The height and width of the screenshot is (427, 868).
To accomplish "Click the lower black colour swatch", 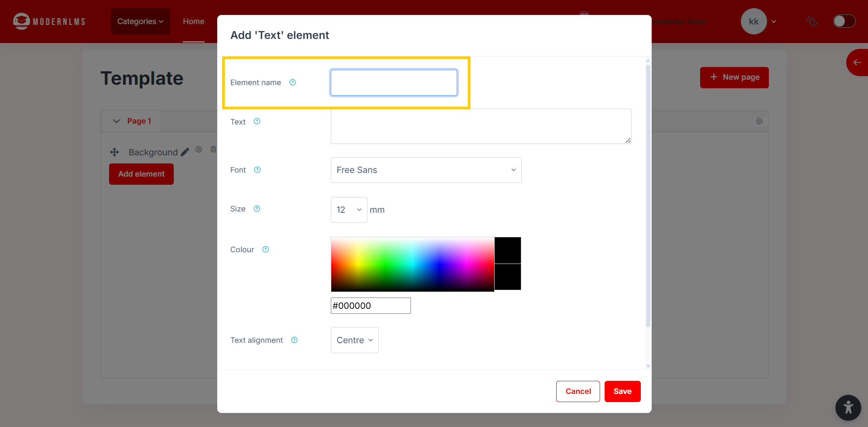I will [508, 277].
